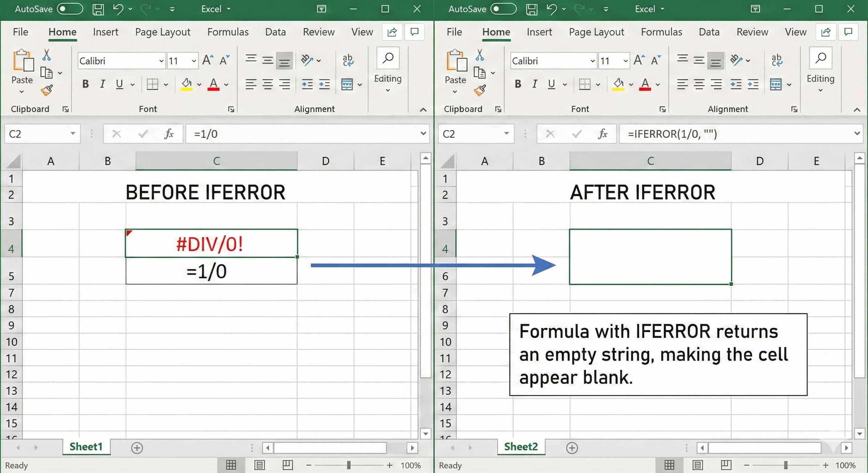Toggle AutoSave in the right window
Image resolution: width=868 pixels, height=473 pixels.
coord(504,9)
